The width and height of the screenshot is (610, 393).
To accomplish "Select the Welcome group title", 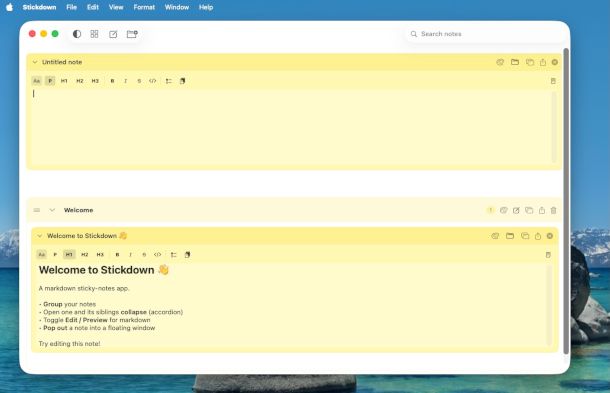I will coord(79,210).
